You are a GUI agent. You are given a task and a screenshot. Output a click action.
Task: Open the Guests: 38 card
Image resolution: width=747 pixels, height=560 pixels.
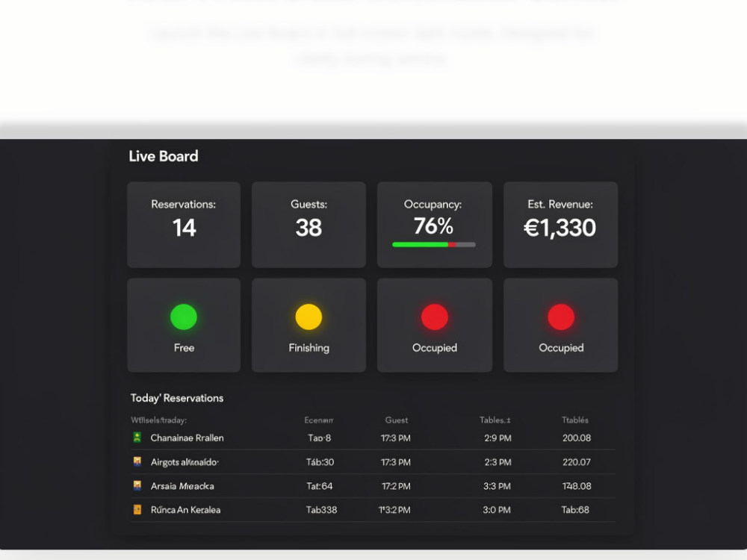[309, 224]
